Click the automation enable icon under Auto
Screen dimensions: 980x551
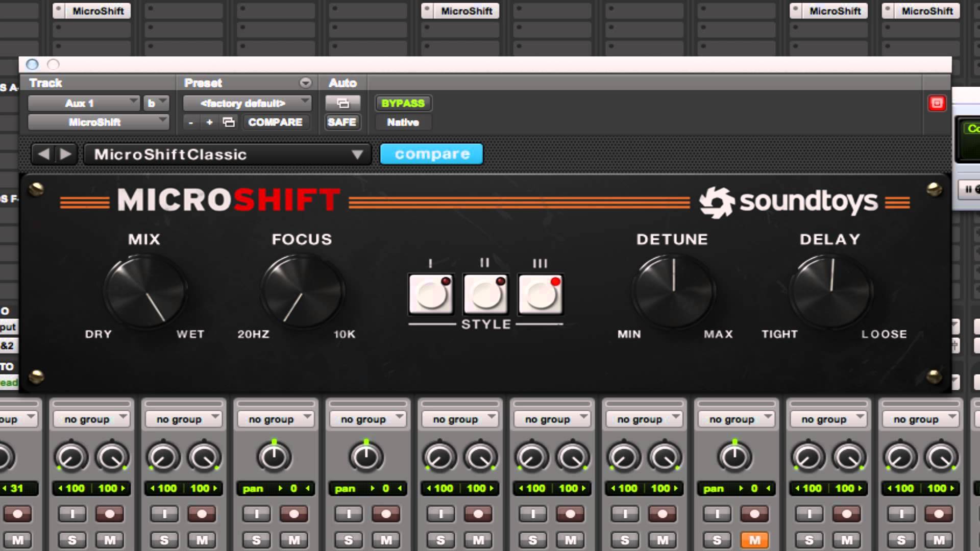click(342, 103)
